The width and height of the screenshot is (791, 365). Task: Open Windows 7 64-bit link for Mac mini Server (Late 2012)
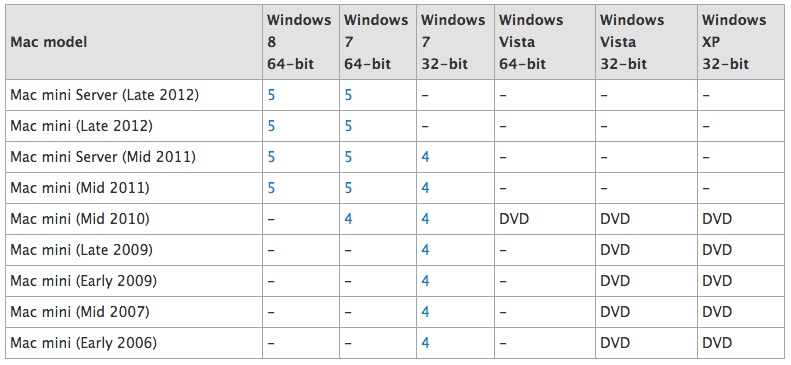[348, 95]
